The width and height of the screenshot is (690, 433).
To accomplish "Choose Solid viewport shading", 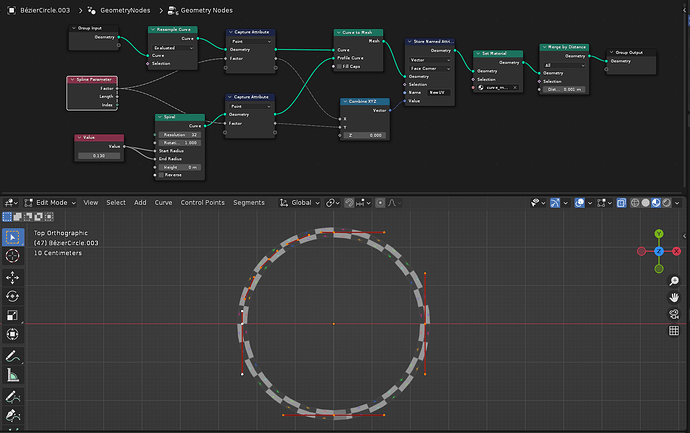I will click(x=646, y=203).
